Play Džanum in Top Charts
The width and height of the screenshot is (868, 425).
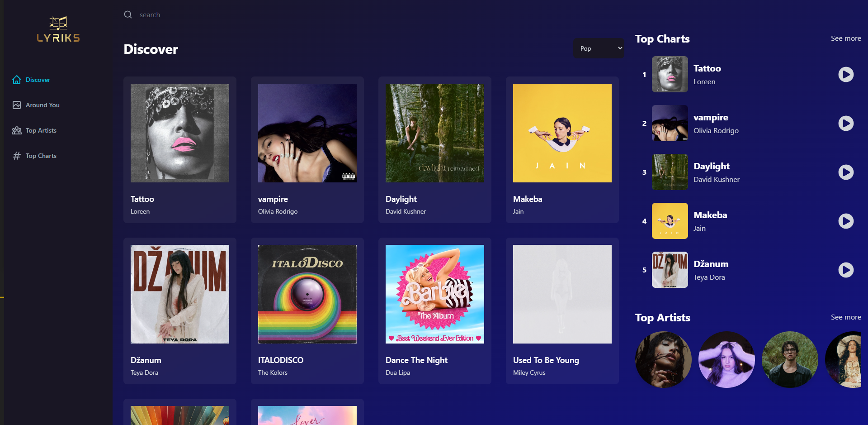pos(846,270)
